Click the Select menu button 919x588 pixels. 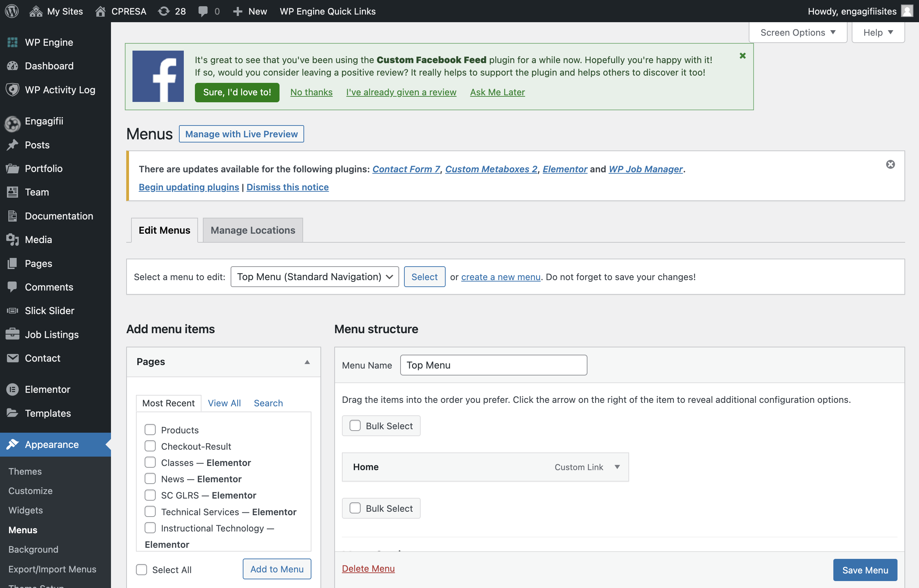point(424,276)
